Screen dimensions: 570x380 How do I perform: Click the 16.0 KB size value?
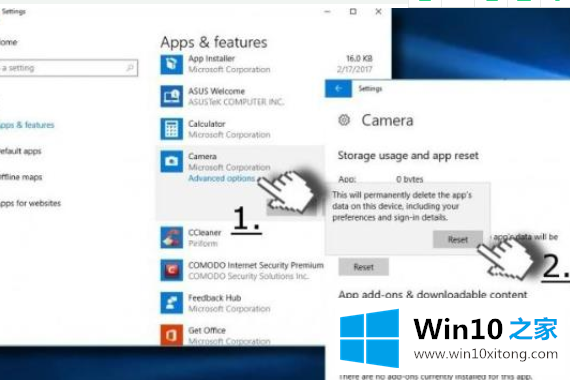click(359, 58)
